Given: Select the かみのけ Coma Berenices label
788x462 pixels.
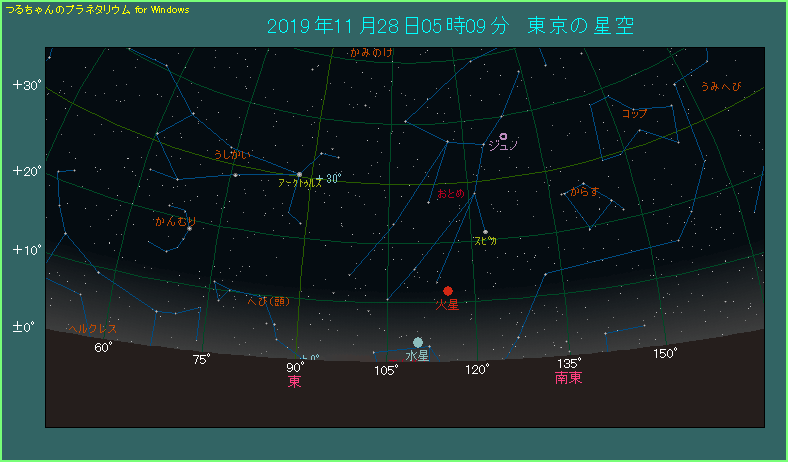Looking at the screenshot, I should click(x=371, y=52).
